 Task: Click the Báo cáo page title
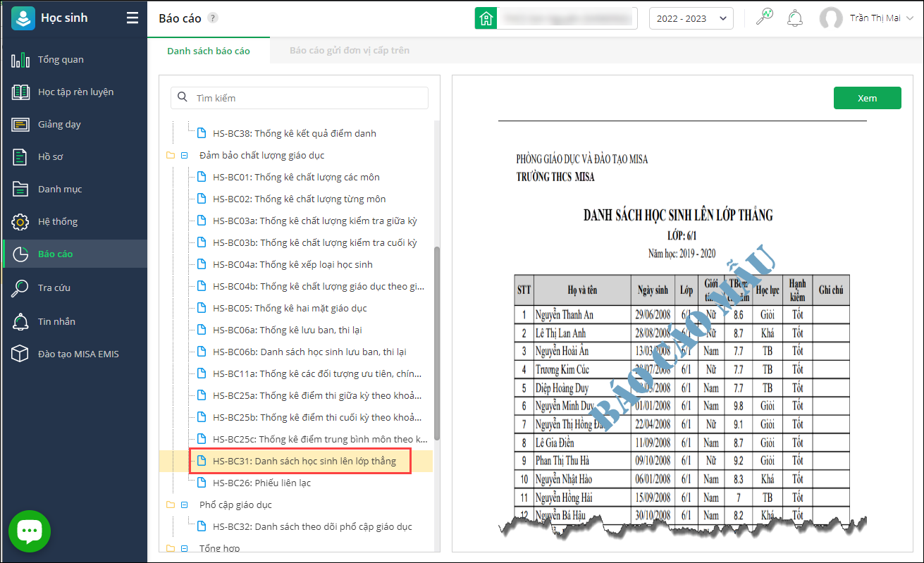point(180,18)
